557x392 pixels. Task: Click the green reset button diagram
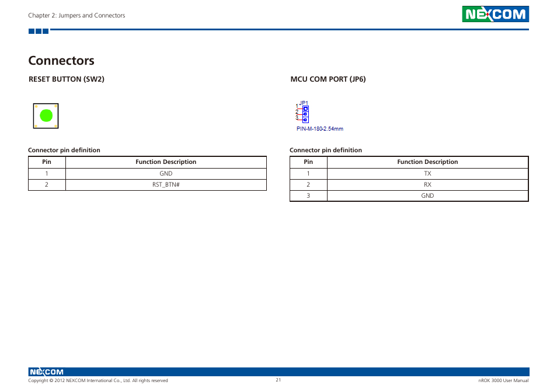point(46,116)
